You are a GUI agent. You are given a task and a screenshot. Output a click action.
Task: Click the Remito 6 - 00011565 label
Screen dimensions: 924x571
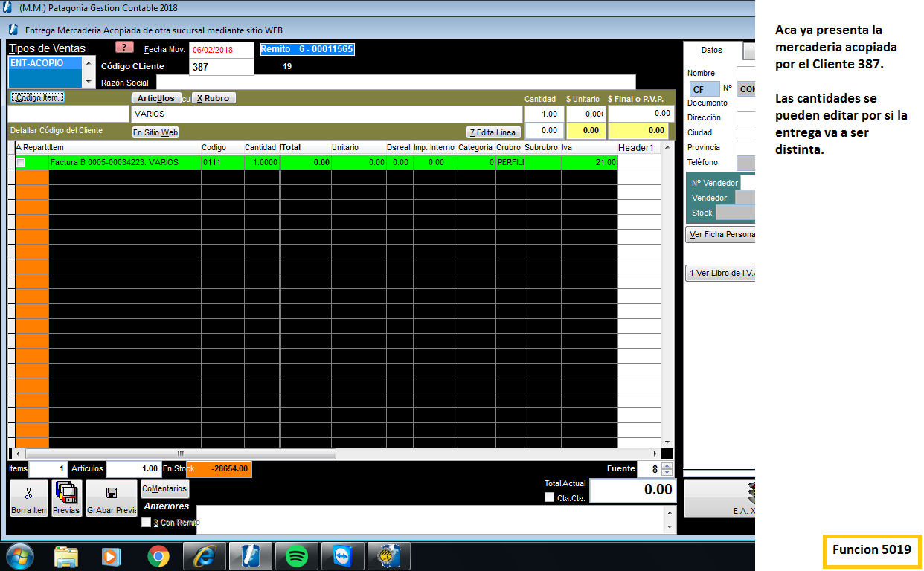[x=307, y=49]
